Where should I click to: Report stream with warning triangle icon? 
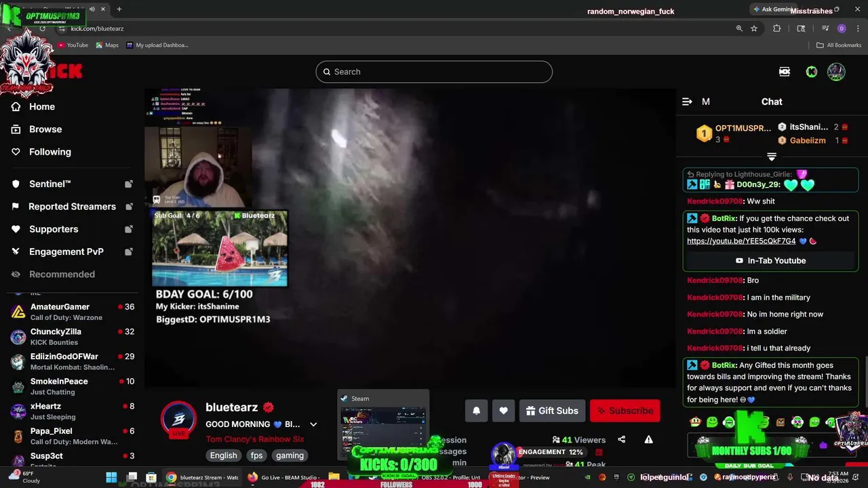point(648,439)
